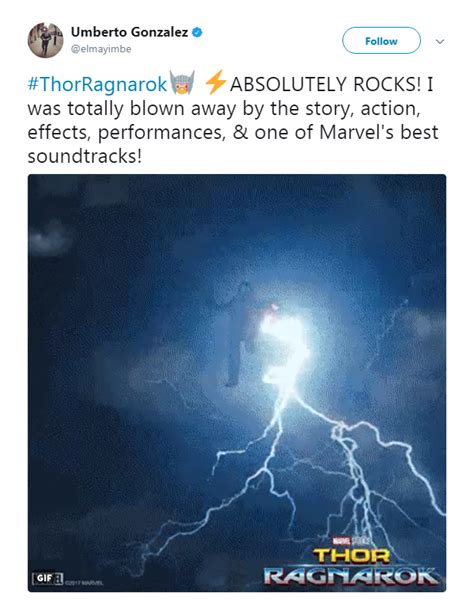Play the Thor lightning GIF
The width and height of the screenshot is (474, 602).
coord(237,383)
